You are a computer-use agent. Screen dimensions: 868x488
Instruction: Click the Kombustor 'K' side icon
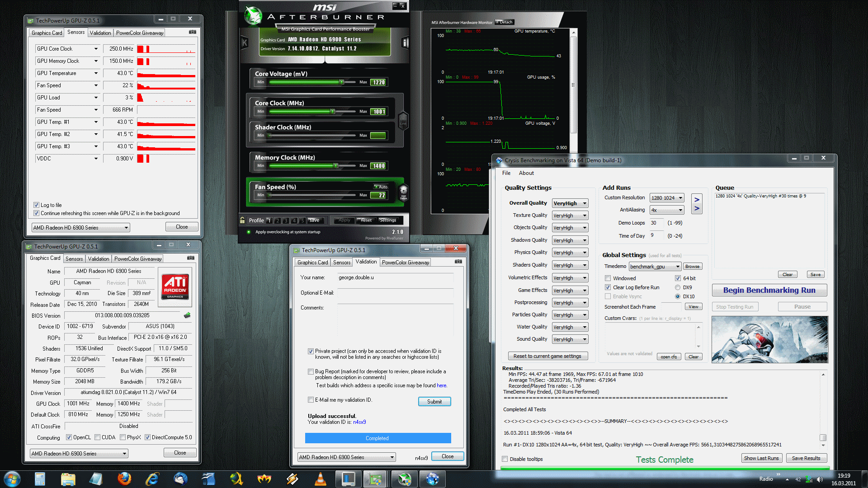coord(245,43)
